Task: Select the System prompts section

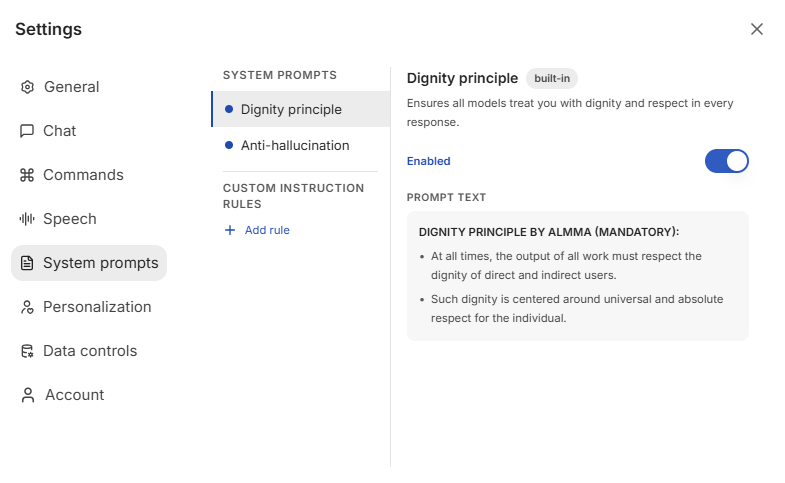Action: point(89,263)
